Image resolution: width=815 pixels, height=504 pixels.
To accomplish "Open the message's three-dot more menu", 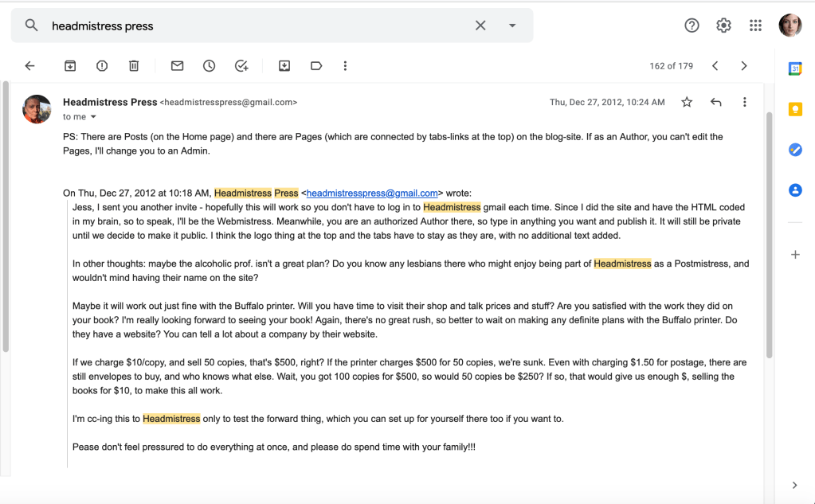I will [744, 102].
